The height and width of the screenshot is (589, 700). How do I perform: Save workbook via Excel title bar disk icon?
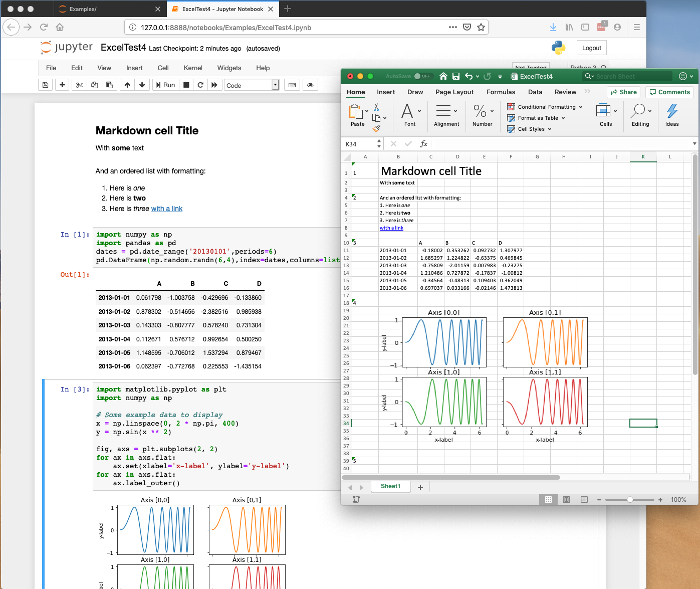coord(456,76)
